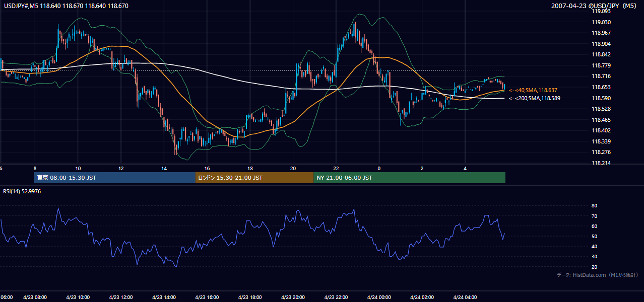Click RSI scale value 80
The width and height of the screenshot is (644, 302).
(595, 206)
